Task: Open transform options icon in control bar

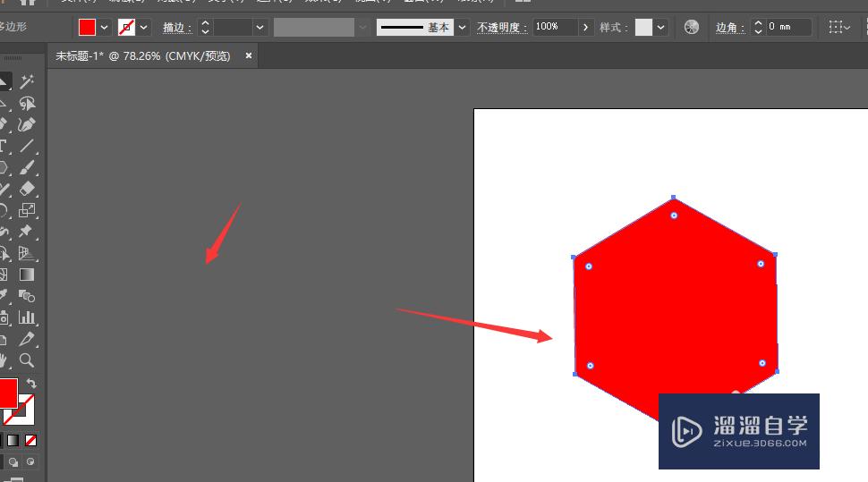Action: (839, 27)
